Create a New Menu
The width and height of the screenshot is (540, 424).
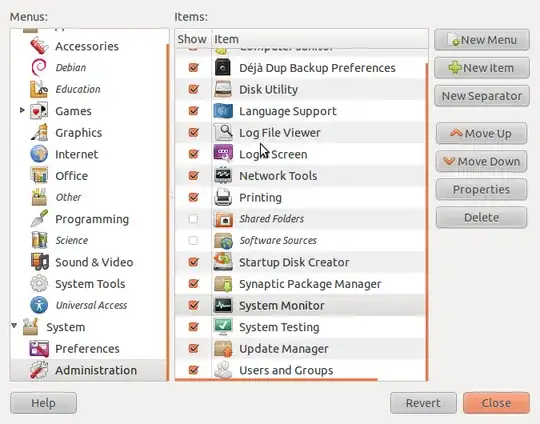point(482,40)
